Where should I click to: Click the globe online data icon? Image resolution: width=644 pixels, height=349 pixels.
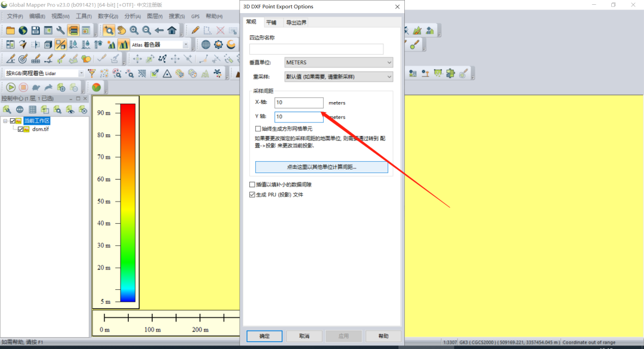pyautogui.click(x=23, y=30)
